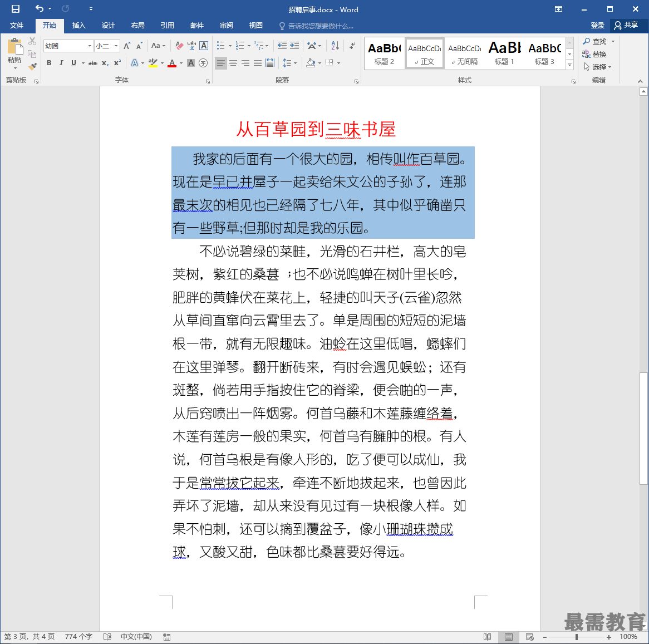The height and width of the screenshot is (644, 649).
Task: Apply character border to text
Action: coord(204,46)
